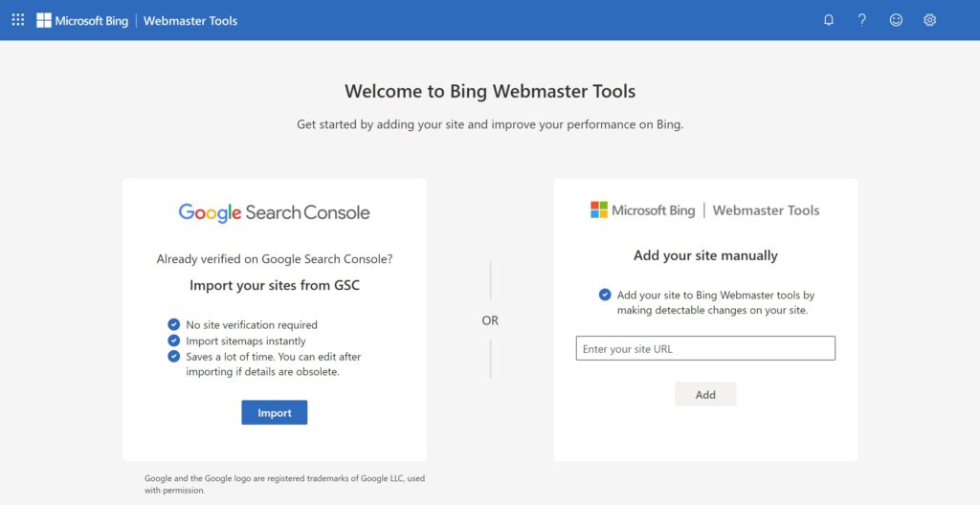This screenshot has height=505, width=980.
Task: Click the Microsoft Bing Webmaster Tools card logo
Action: tap(705, 210)
